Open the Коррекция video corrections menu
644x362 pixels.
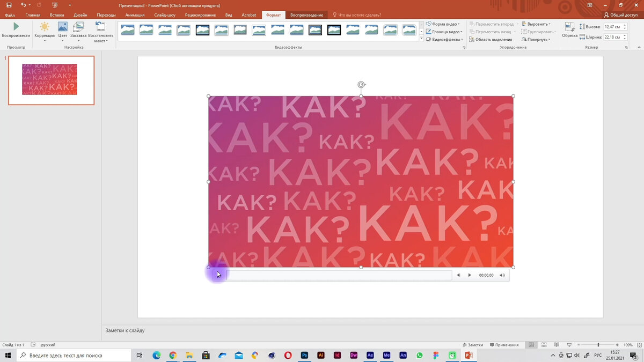[45, 31]
